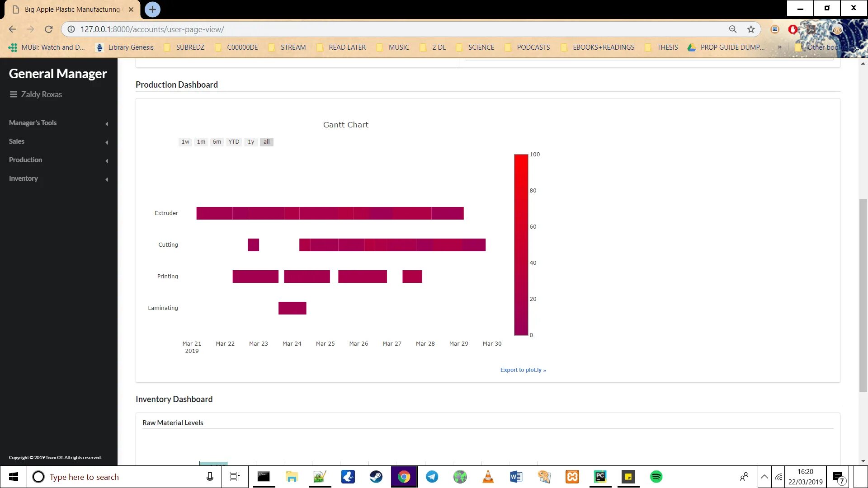Click the zoom magnifier icon in the address bar

click(x=733, y=29)
